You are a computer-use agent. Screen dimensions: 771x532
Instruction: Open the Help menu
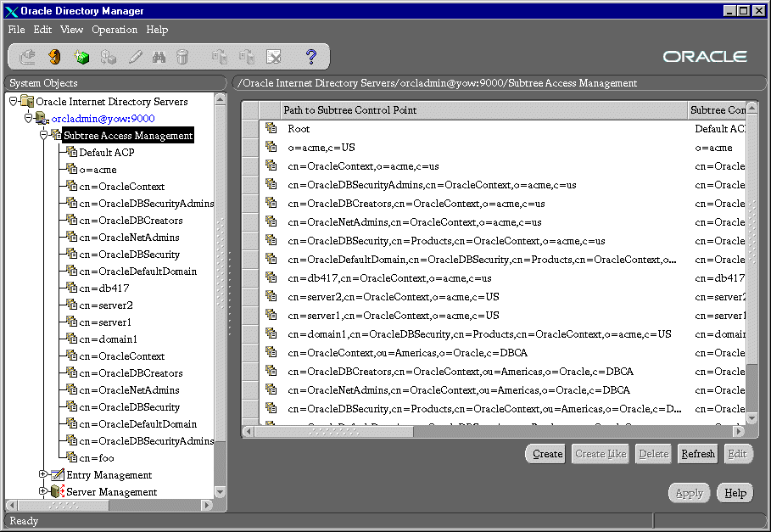[x=157, y=30]
